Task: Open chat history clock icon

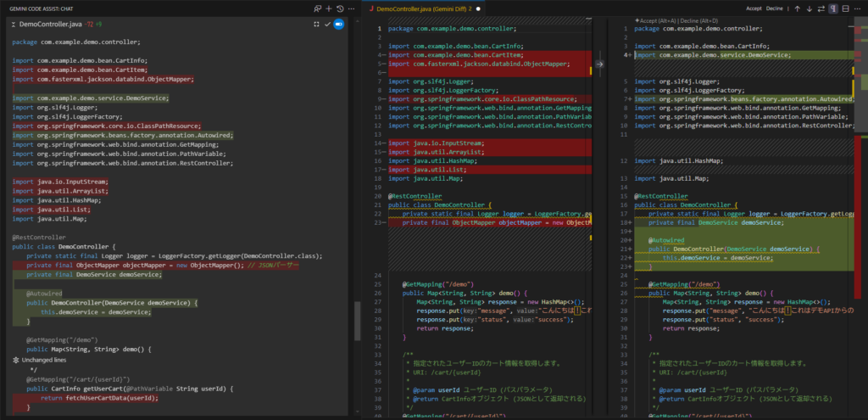Action: click(340, 8)
